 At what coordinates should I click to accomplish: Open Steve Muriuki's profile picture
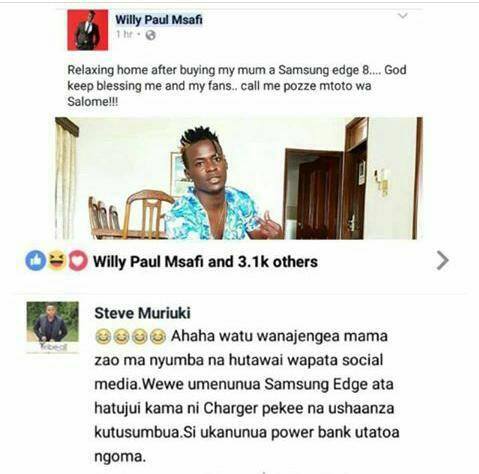pos(53,327)
